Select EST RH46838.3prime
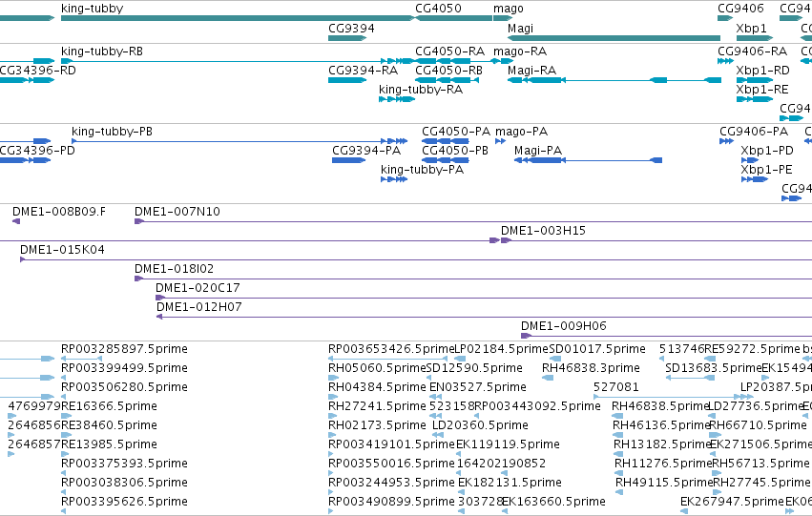 (x=591, y=368)
